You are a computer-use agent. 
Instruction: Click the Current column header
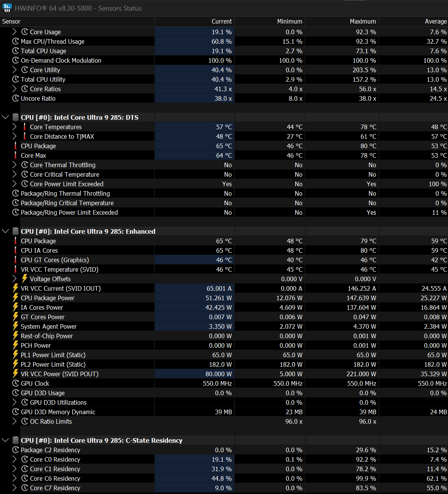(x=221, y=22)
